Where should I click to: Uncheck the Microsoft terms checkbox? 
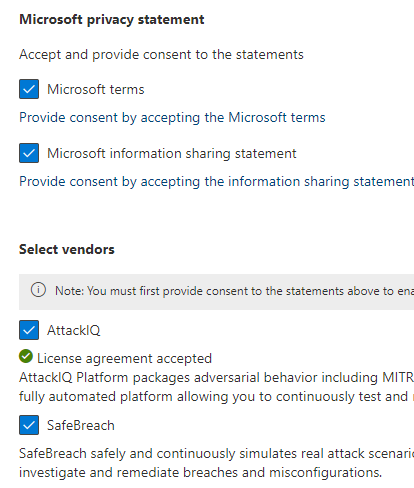click(x=29, y=89)
